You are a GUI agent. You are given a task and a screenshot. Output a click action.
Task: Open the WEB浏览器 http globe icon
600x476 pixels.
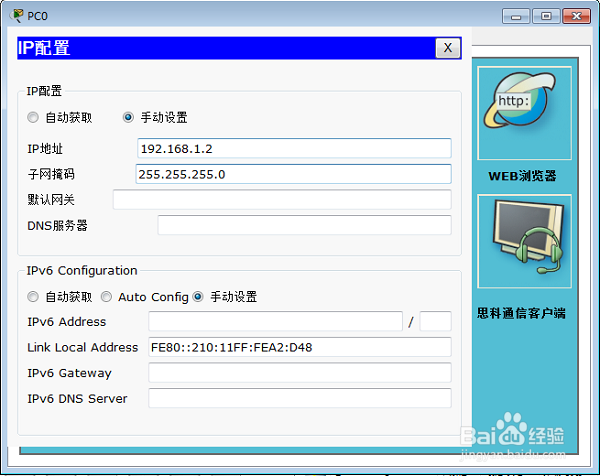coord(524,113)
